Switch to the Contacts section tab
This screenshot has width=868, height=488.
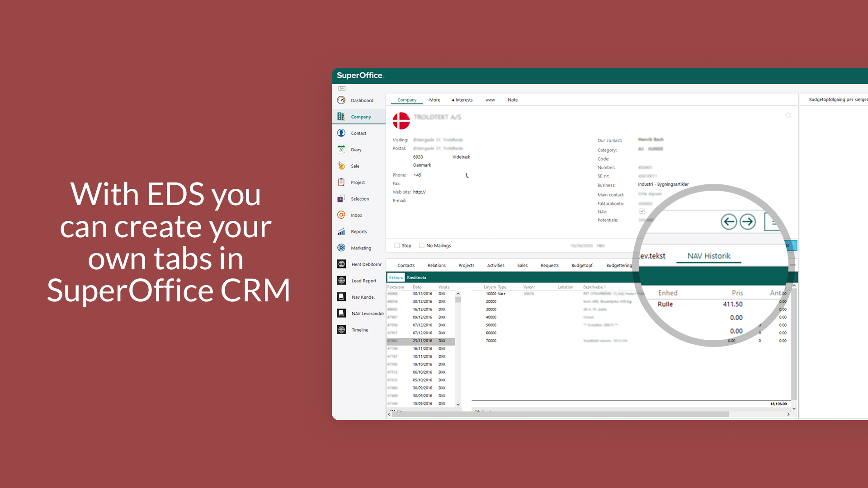pyautogui.click(x=406, y=265)
